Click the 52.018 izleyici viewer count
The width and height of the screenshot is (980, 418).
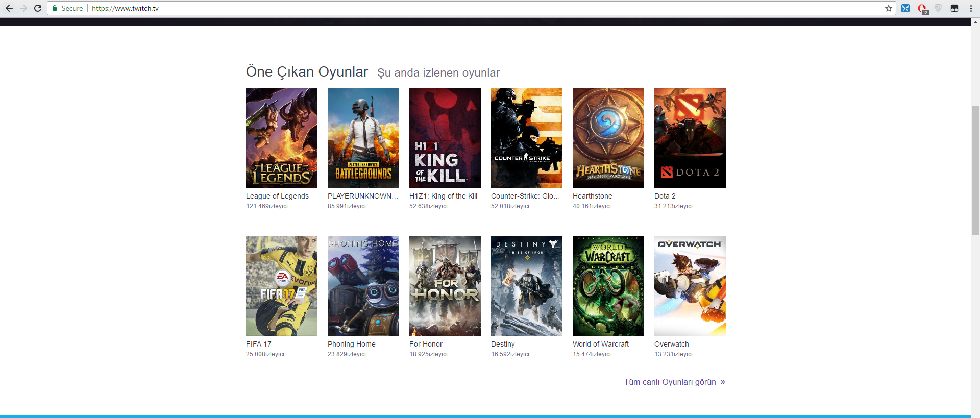(x=510, y=206)
